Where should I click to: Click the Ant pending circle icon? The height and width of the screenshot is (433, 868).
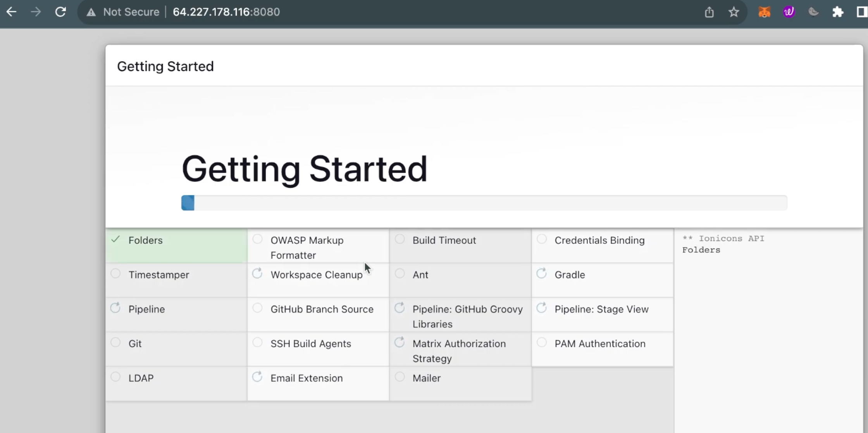click(x=400, y=274)
